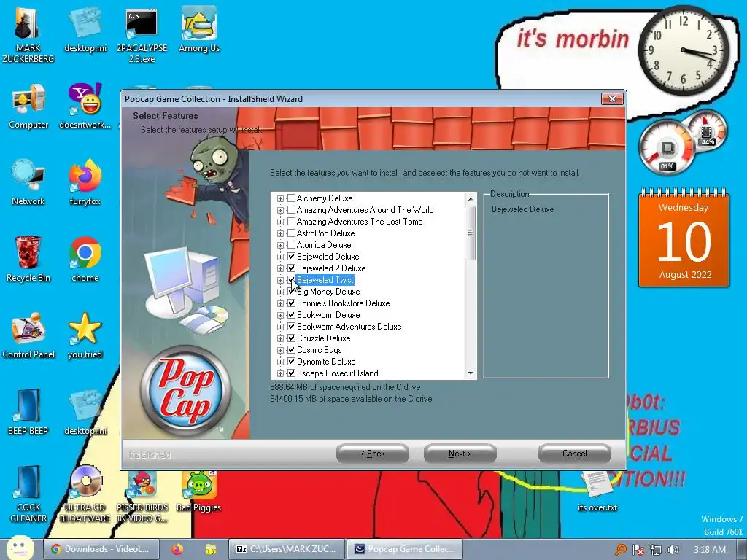The width and height of the screenshot is (747, 560).
Task: Check the Alchemy Deluxe checkbox
Action: point(292,198)
